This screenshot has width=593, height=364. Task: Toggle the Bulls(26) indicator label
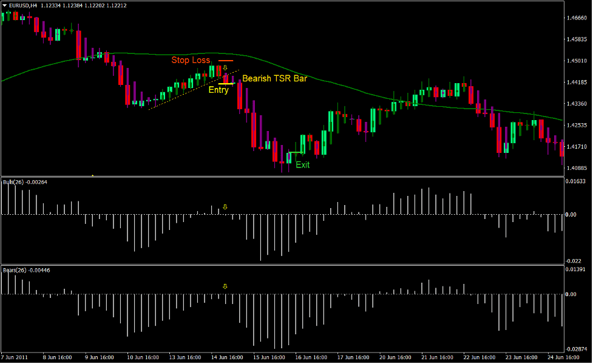tap(15, 180)
